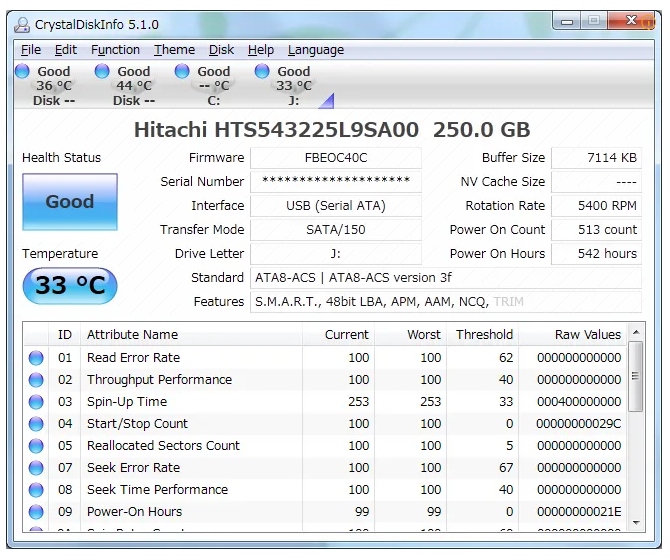Click status orb for Throughput Performance
Screen dimensions: 670x560
pos(36,380)
